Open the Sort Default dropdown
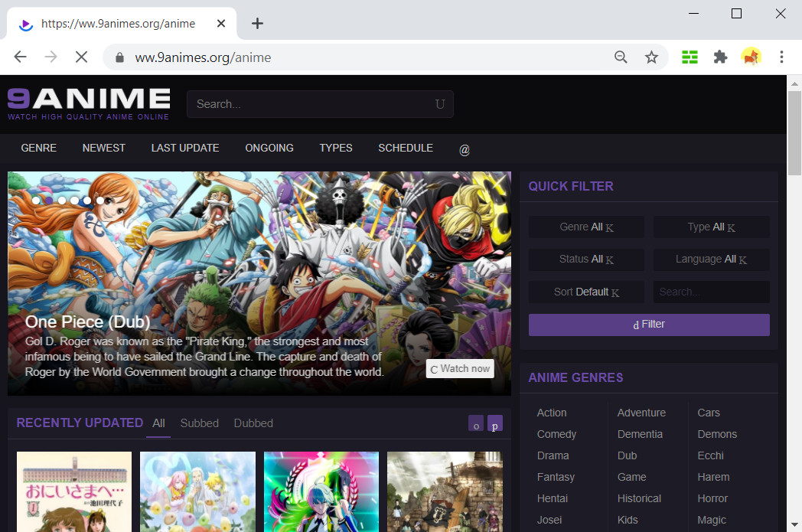This screenshot has height=532, width=802. pos(586,292)
